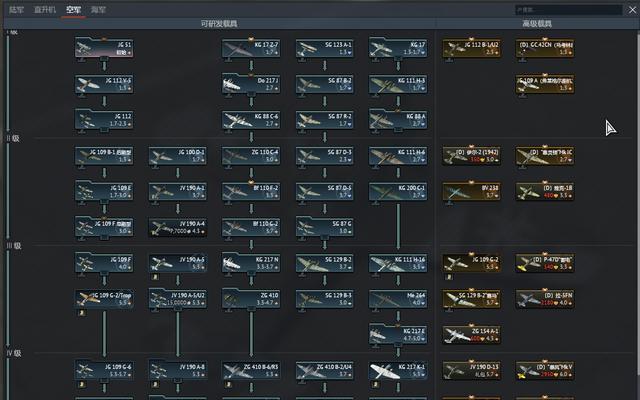Select the JV 190 A-4 aircraft card
Image resolution: width=640 pixels, height=400 pixels.
click(x=178, y=227)
